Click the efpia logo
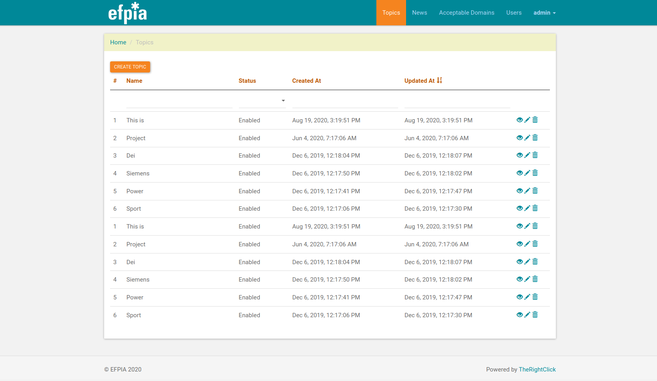Screen dimensions: 657x381 (127, 13)
